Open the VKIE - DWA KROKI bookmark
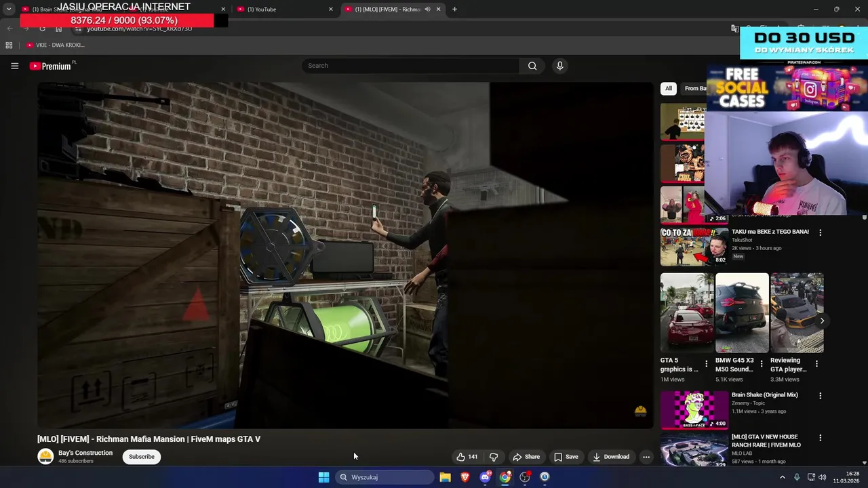This screenshot has height=488, width=868. [x=56, y=45]
